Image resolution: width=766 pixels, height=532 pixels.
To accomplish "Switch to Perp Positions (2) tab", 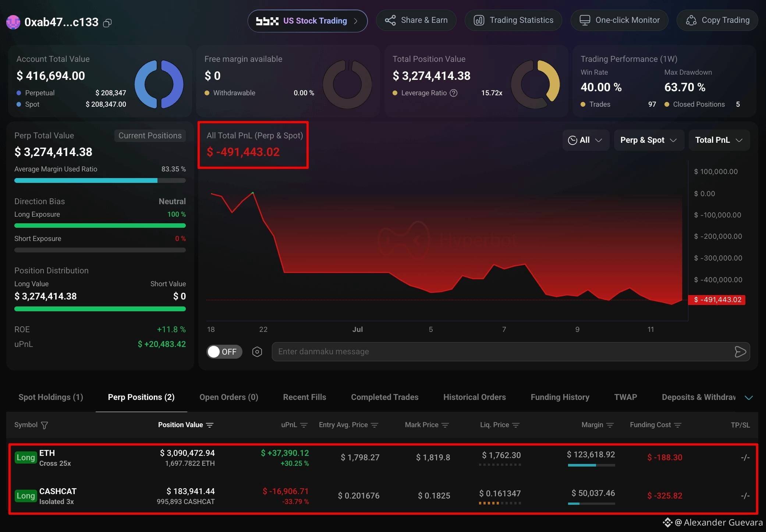I will tap(141, 397).
